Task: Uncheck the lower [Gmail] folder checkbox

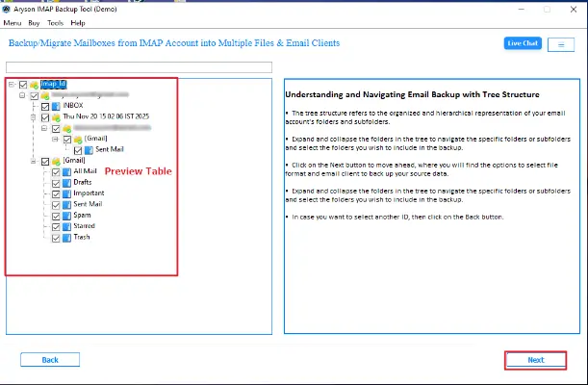Action: tap(45, 162)
